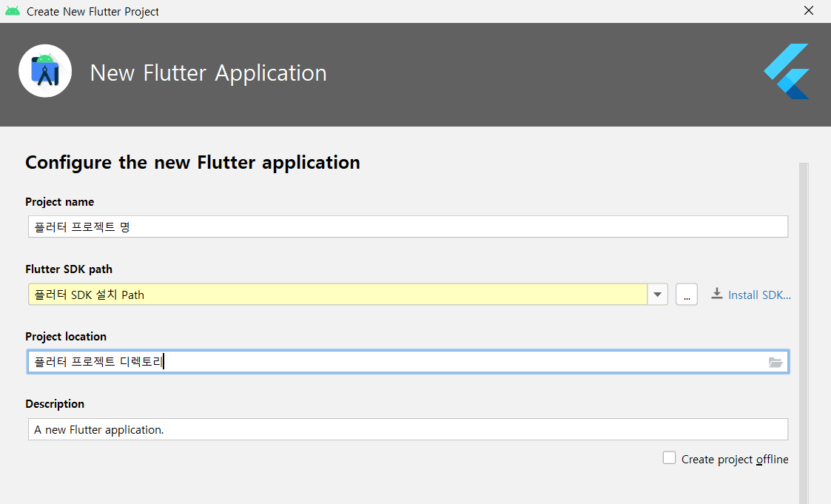The width and height of the screenshot is (831, 504).
Task: Click the "Project location" label
Action: pos(66,337)
